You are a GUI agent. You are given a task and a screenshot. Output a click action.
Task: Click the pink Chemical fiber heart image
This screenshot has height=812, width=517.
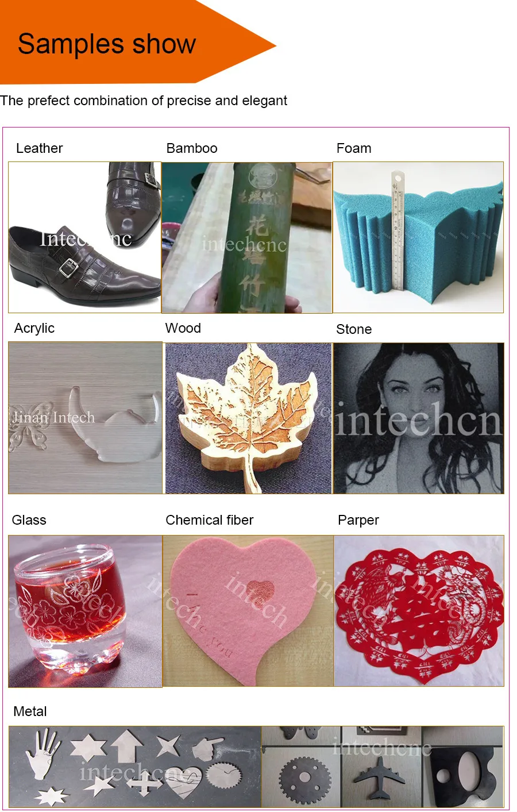[x=248, y=611]
